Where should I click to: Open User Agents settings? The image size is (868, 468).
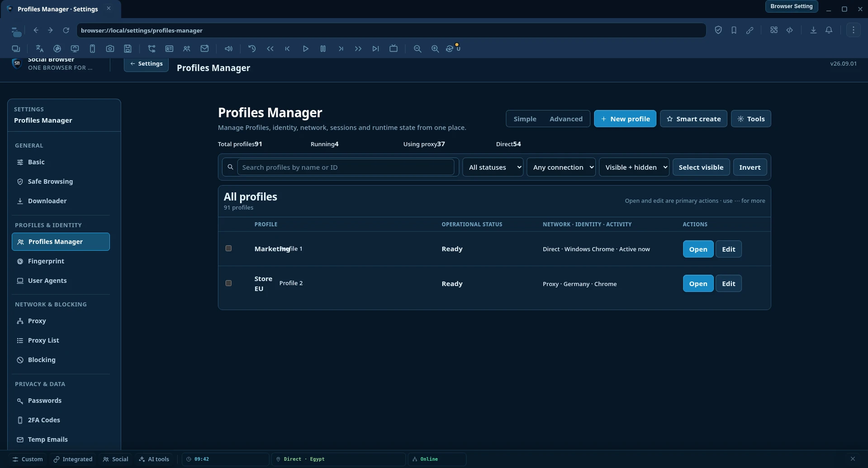tap(61, 281)
